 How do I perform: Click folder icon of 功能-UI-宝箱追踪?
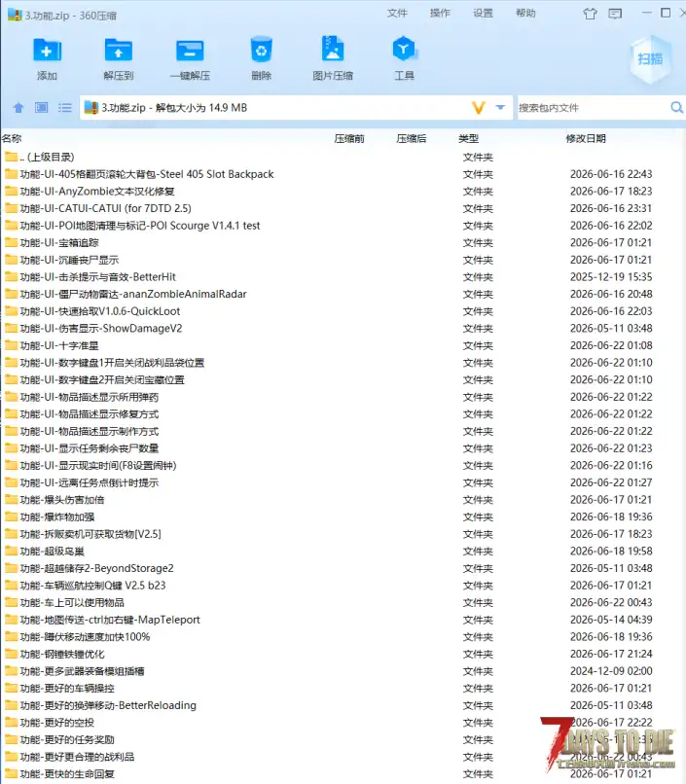tap(11, 242)
